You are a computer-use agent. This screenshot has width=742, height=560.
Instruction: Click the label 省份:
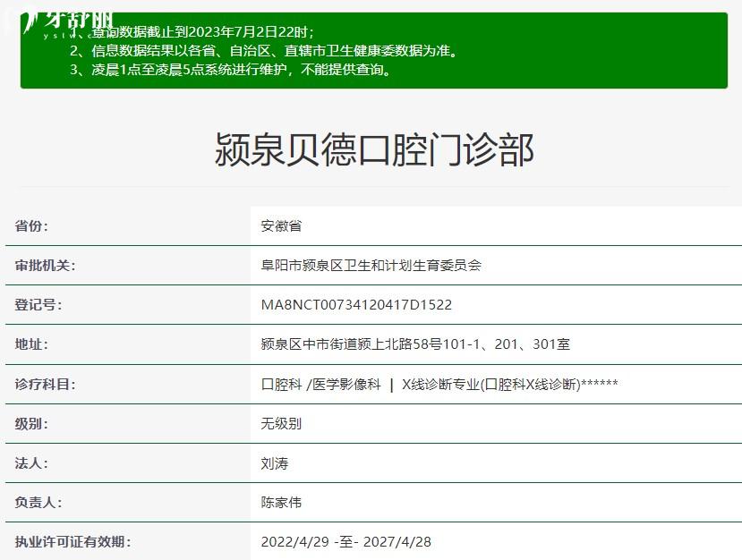[x=31, y=226]
